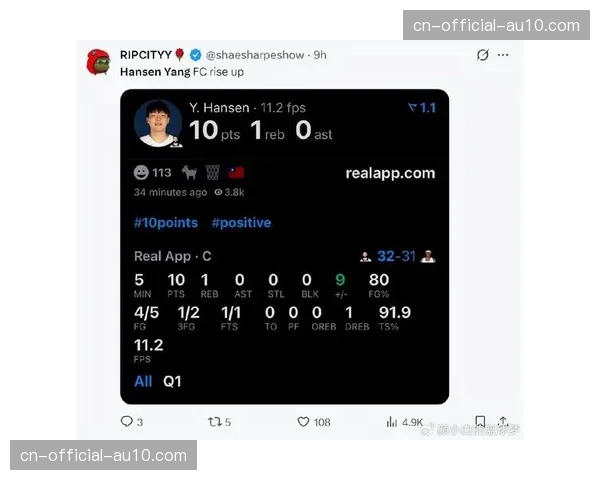Click the blue verified badge
Image resolution: width=600 pixels, height=480 pixels.
click(196, 55)
